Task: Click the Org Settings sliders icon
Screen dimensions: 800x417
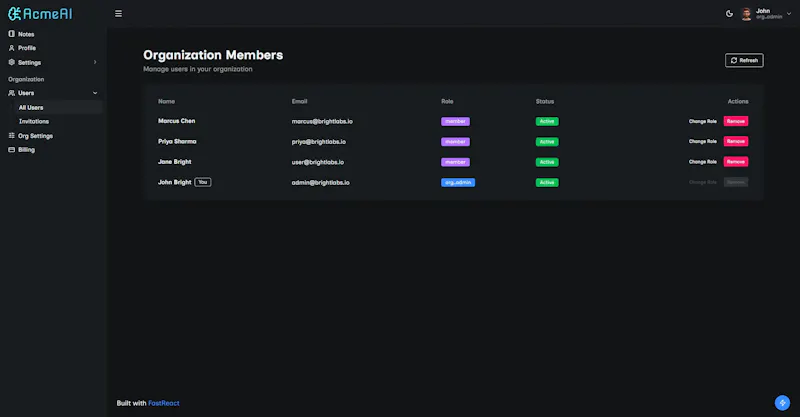Action: pos(11,136)
